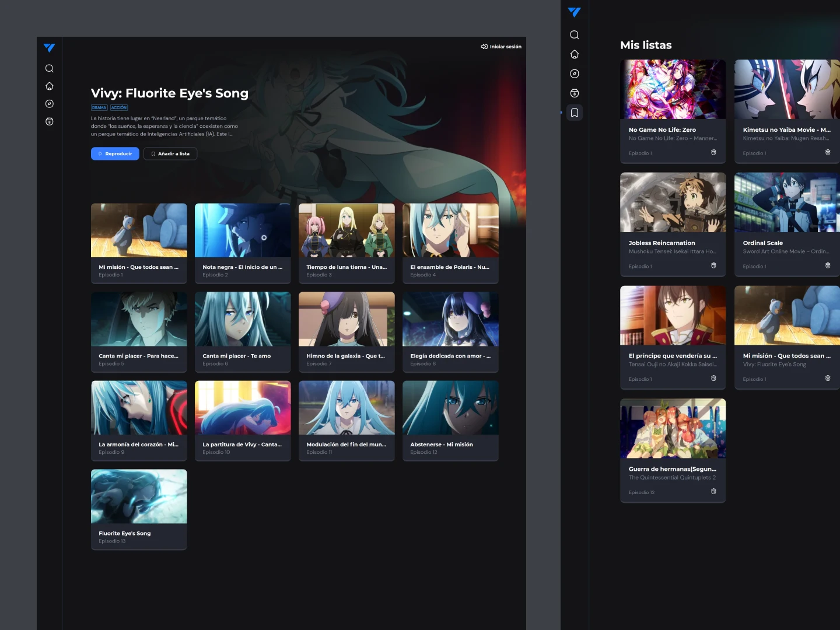
Task: Select the DRAMA genre tag
Action: [x=99, y=107]
